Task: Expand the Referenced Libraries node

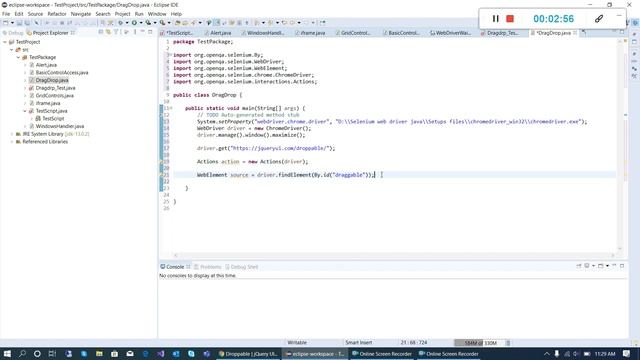Action: point(11,142)
